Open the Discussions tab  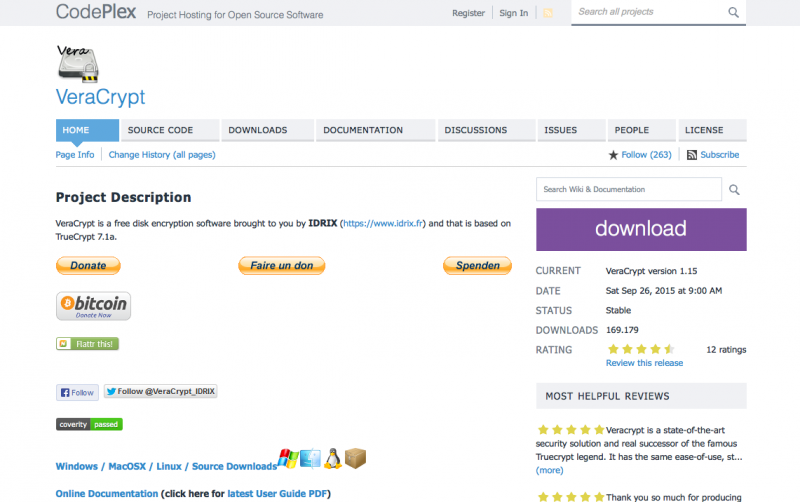pyautogui.click(x=475, y=130)
